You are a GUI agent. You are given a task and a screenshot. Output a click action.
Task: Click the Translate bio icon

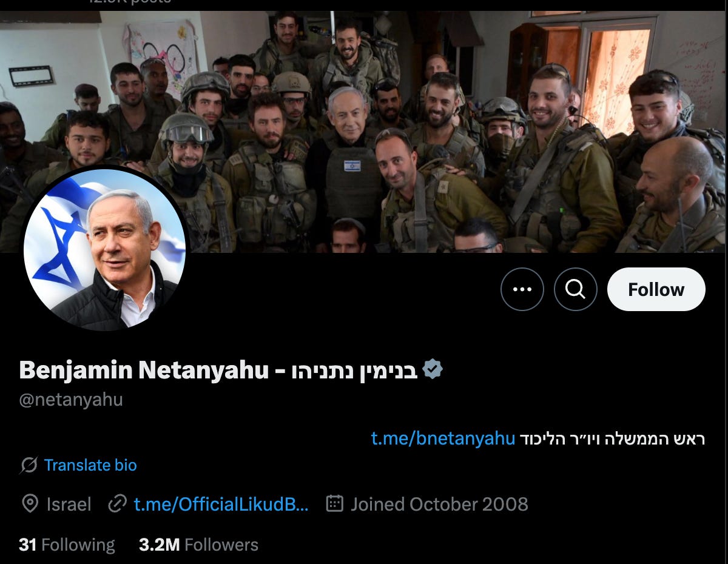29,465
